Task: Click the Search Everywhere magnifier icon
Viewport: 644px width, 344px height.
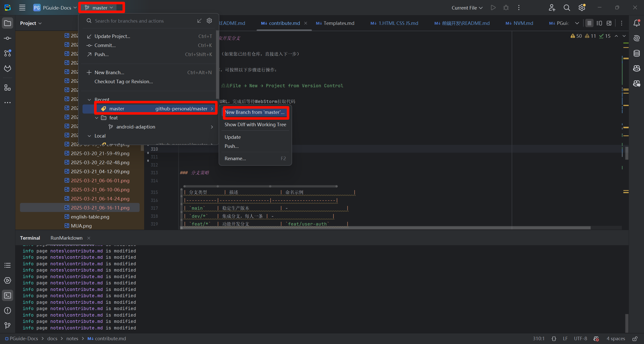Action: point(567,8)
